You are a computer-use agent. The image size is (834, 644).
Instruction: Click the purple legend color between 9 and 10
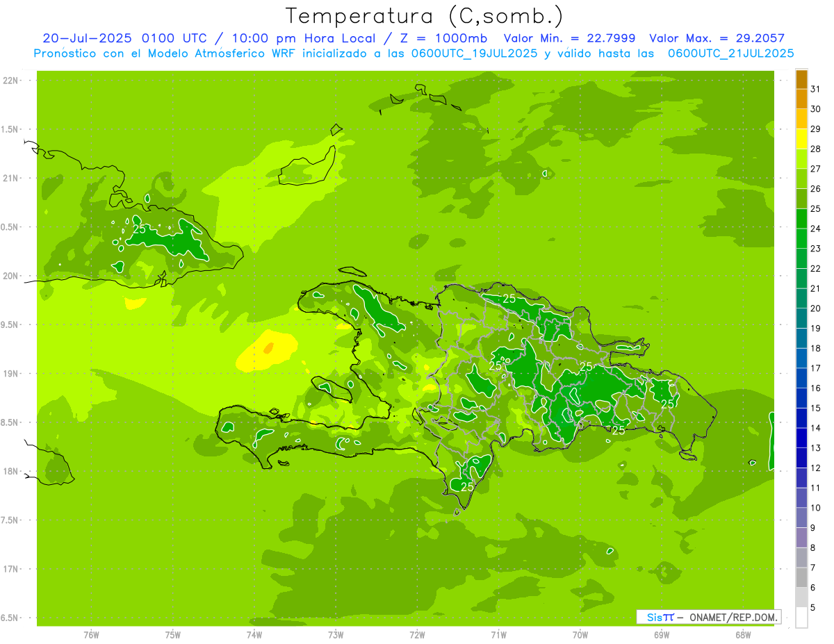point(801,518)
